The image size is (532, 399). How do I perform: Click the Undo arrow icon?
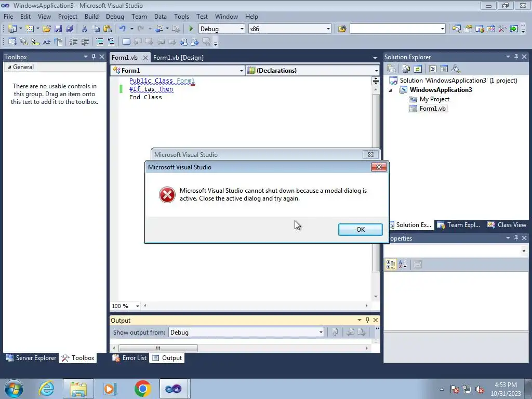click(x=123, y=29)
